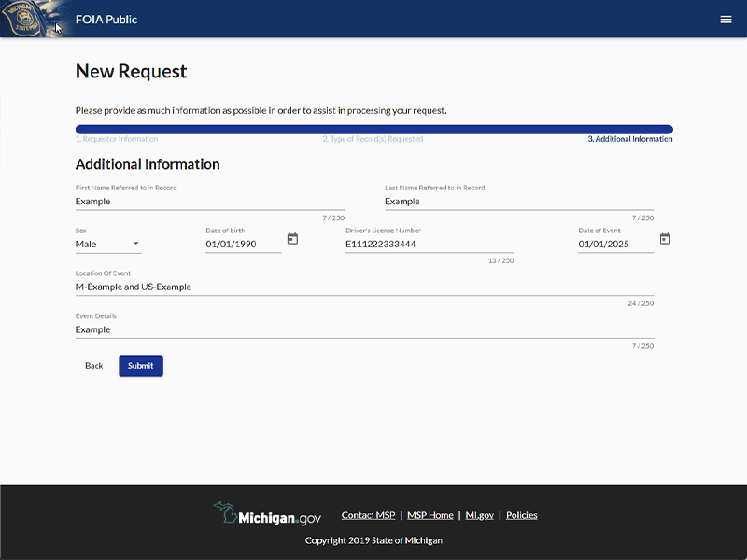Click the Michigan State Police badge logo
Image resolution: width=747 pixels, height=560 pixels.
point(21,18)
